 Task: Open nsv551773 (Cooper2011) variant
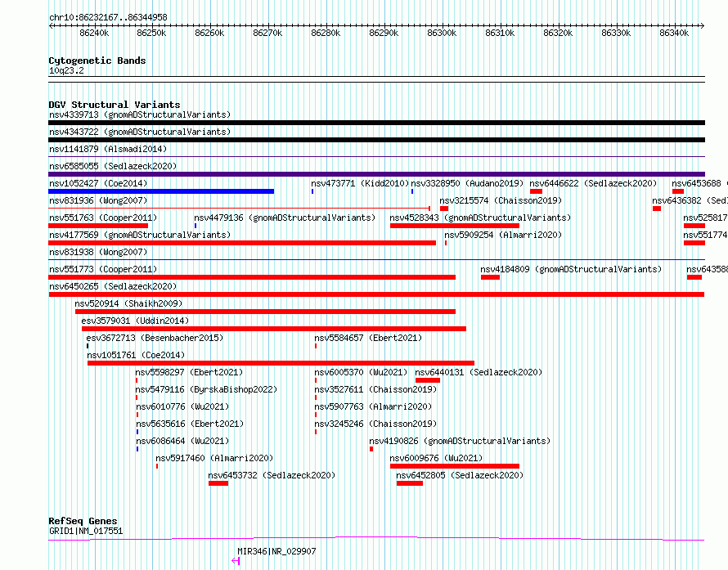tap(103, 269)
